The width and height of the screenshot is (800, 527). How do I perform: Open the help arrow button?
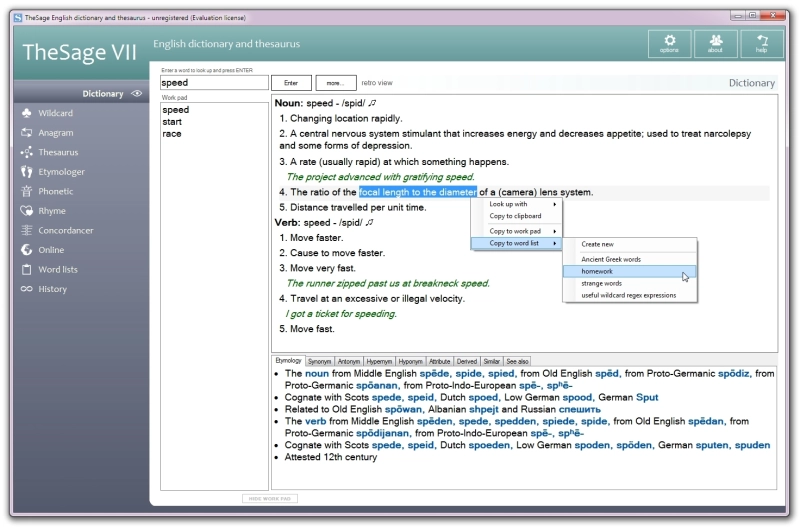(761, 43)
